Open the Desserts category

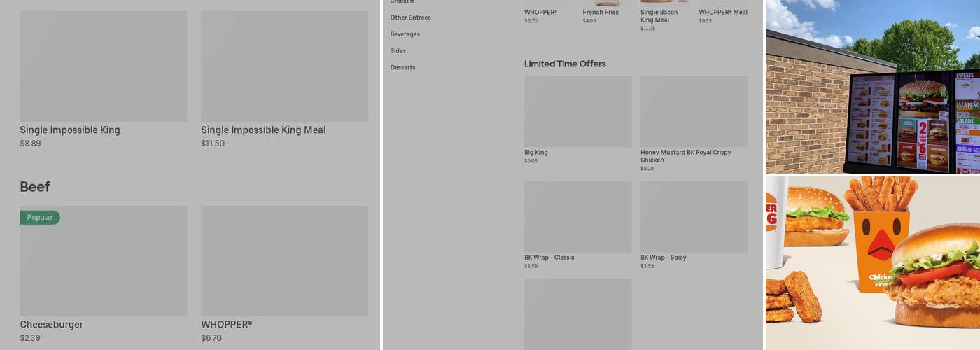pyautogui.click(x=403, y=68)
